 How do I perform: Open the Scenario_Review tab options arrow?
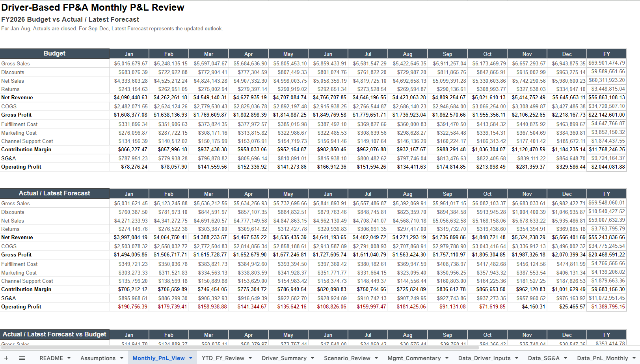(376, 358)
